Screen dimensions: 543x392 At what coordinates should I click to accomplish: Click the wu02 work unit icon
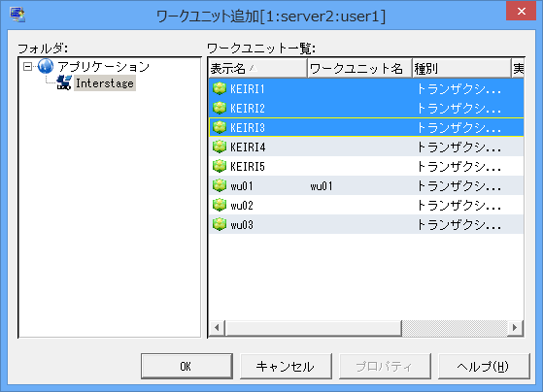click(x=220, y=205)
